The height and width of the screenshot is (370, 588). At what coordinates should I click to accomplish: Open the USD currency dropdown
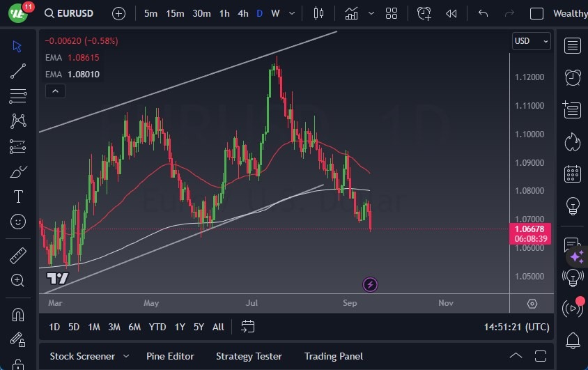(531, 41)
